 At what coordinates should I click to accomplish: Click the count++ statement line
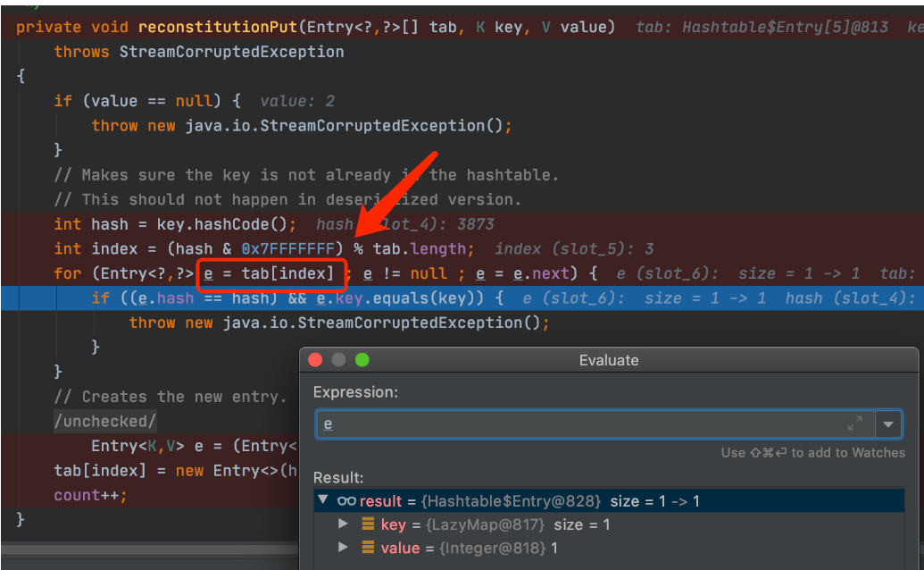pyautogui.click(x=90, y=495)
